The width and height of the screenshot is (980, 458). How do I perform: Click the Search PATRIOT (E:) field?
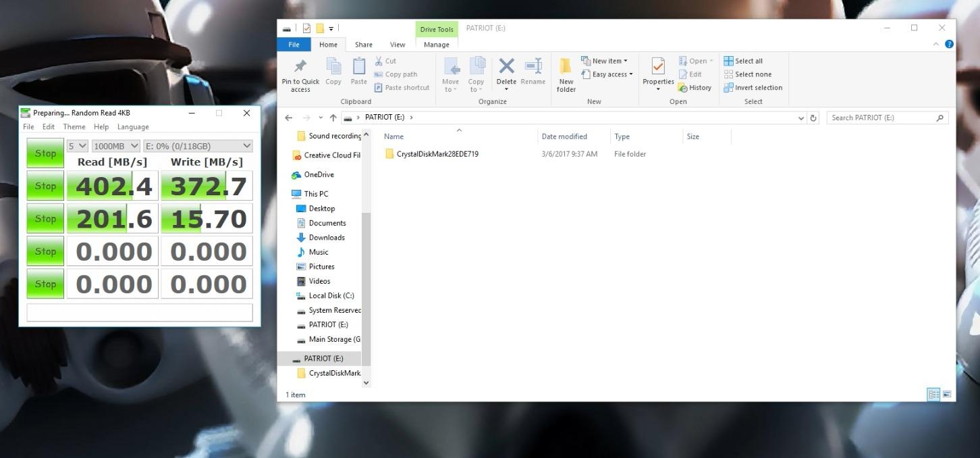[881, 118]
